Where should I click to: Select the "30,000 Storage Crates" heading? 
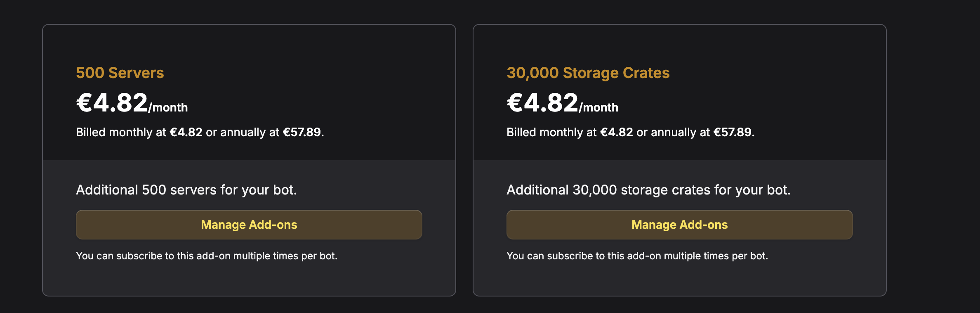click(588, 73)
